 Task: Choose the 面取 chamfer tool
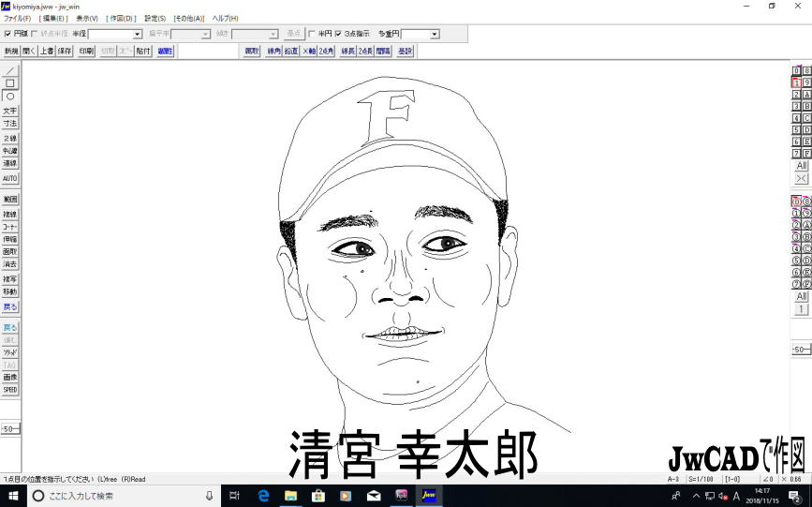pyautogui.click(x=10, y=252)
